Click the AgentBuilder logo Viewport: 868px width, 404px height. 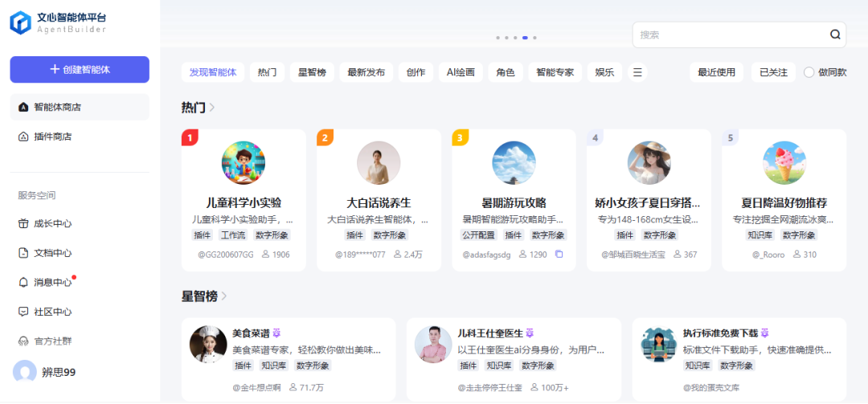[21, 22]
